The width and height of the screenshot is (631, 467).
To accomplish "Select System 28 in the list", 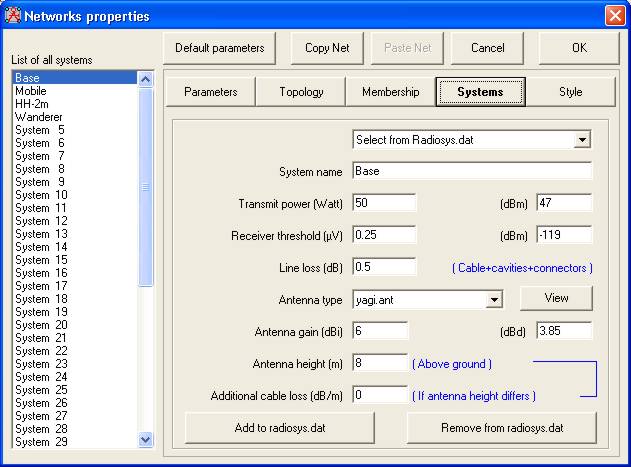I will (75, 429).
